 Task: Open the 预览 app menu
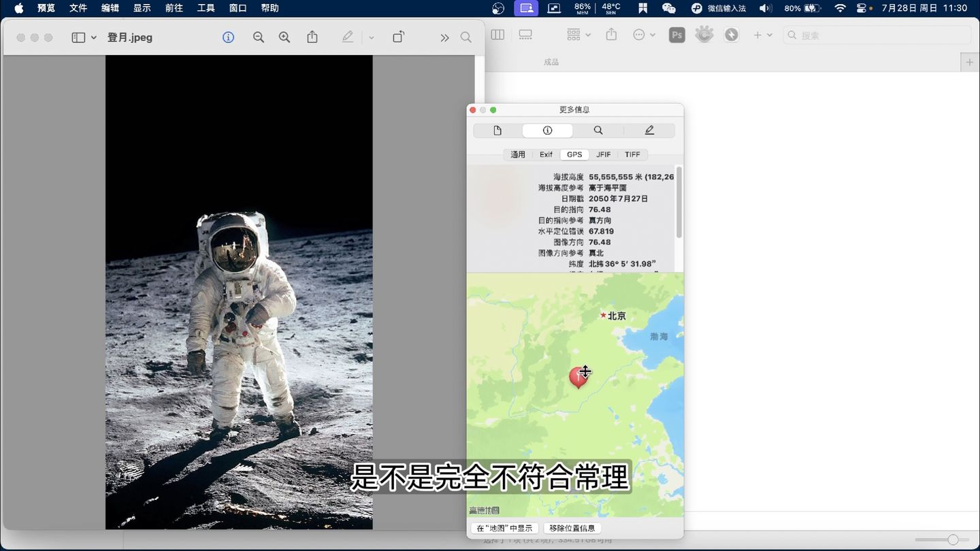[46, 8]
